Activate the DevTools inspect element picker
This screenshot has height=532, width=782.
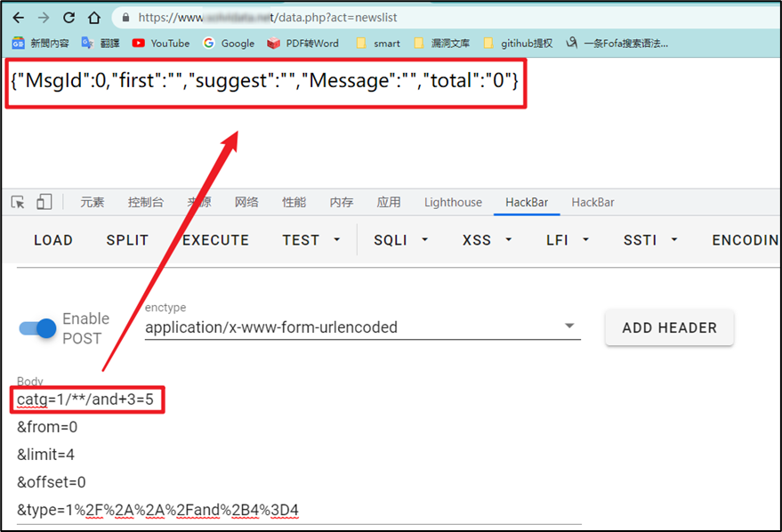[18, 202]
